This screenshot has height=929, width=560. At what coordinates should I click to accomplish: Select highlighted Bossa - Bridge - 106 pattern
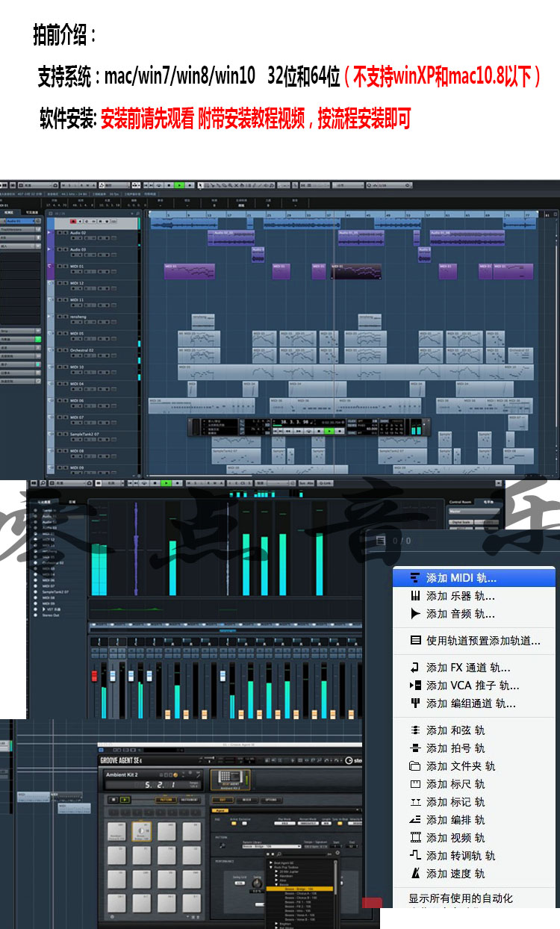click(x=299, y=889)
